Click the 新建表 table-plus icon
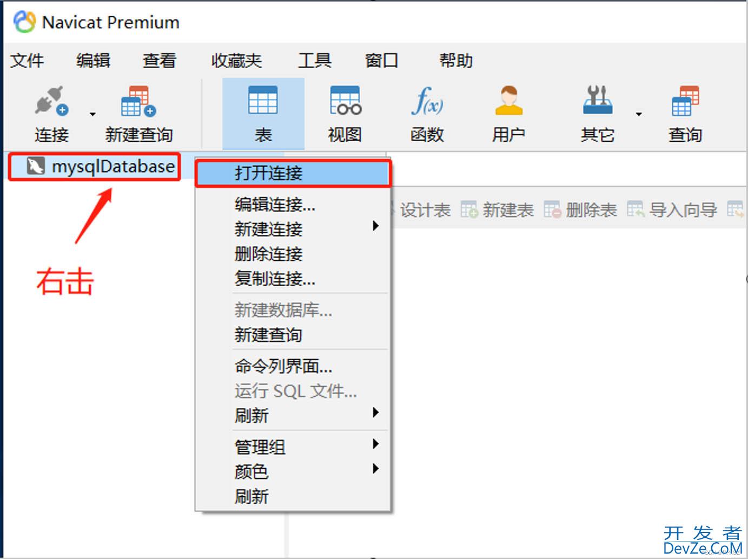748x560 pixels. click(x=469, y=209)
